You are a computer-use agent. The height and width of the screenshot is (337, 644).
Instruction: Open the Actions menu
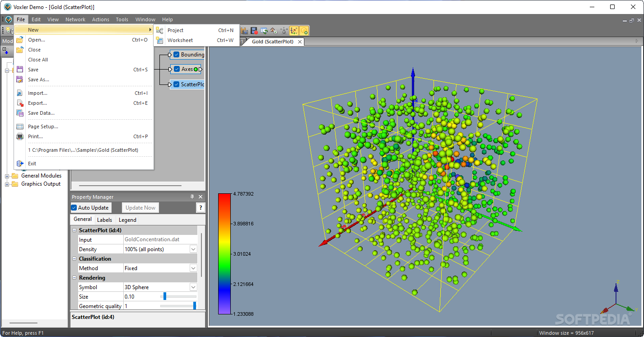[x=101, y=19]
